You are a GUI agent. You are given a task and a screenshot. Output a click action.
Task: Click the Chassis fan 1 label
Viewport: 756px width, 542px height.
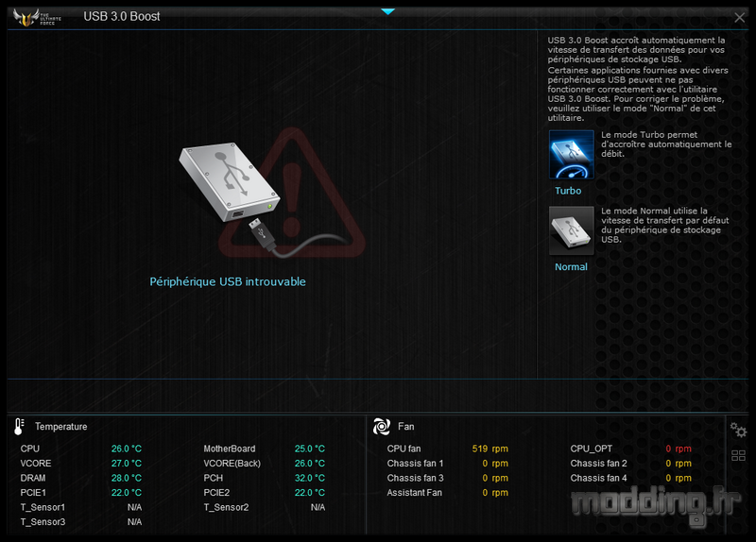click(x=415, y=463)
